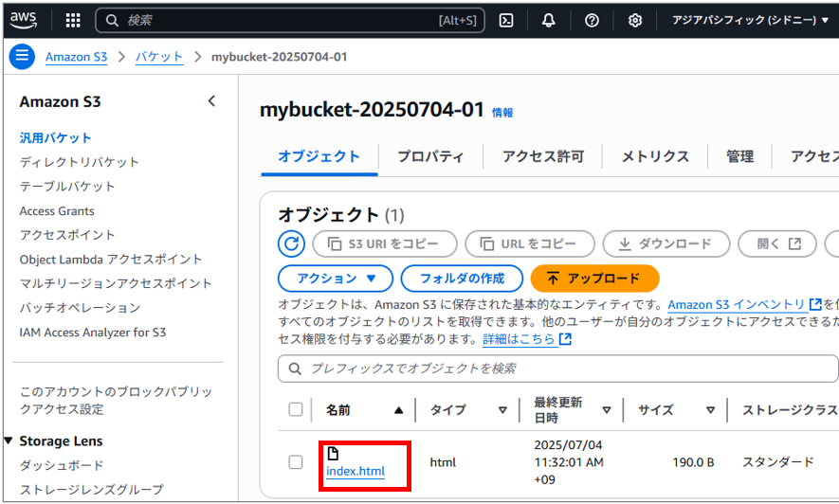Open the index.html object link

(356, 472)
